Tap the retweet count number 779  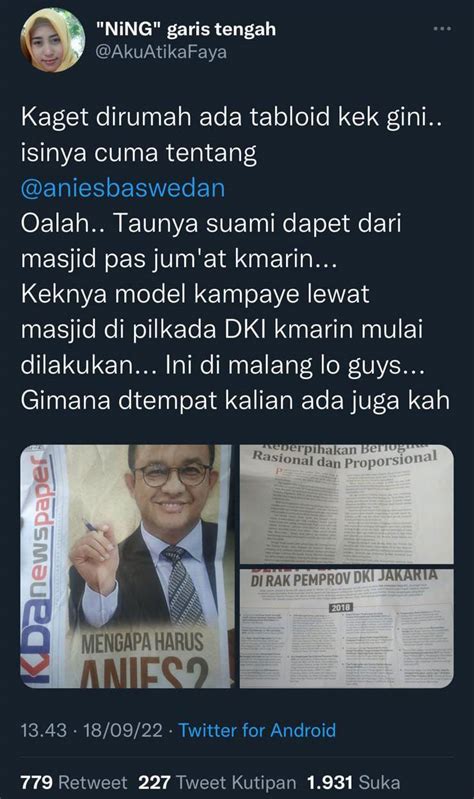37,782
